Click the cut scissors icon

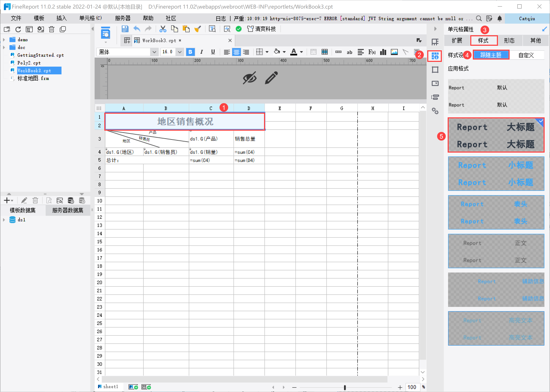pos(163,29)
